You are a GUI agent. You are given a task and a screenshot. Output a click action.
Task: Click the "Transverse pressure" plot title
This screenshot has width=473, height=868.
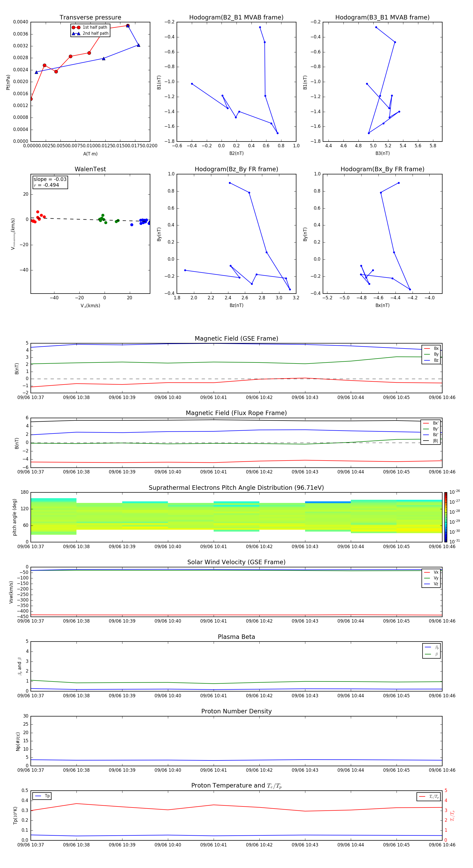click(90, 17)
